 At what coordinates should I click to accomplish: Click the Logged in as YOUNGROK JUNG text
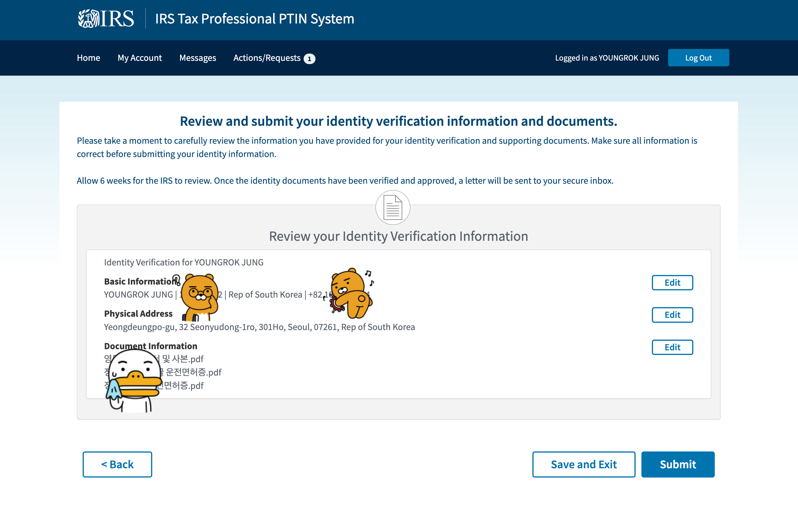pos(607,58)
